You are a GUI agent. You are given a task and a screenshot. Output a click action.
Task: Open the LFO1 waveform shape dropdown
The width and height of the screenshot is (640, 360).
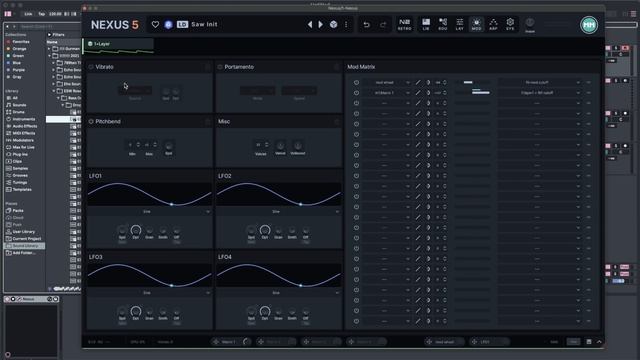pyautogui.click(x=150, y=211)
